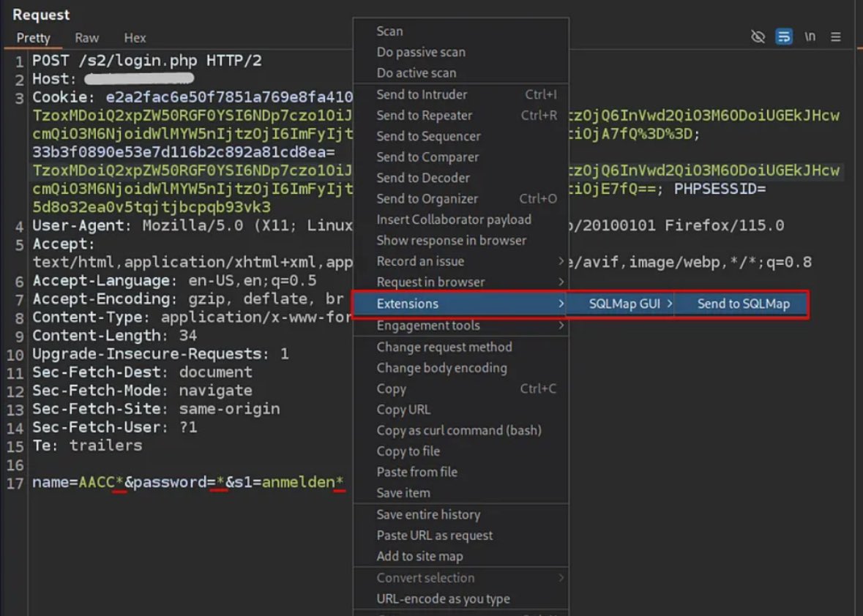The image size is (863, 616).
Task: Switch to the Hex tab
Action: [135, 38]
